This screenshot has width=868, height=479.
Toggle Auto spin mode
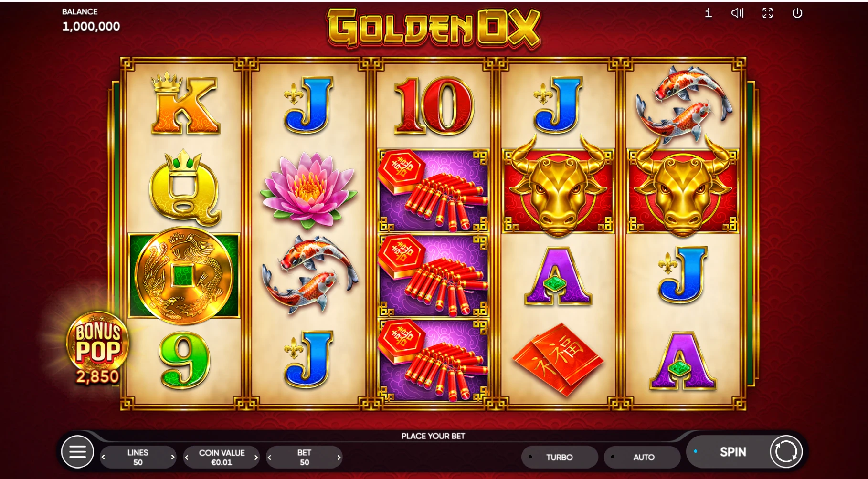(642, 457)
